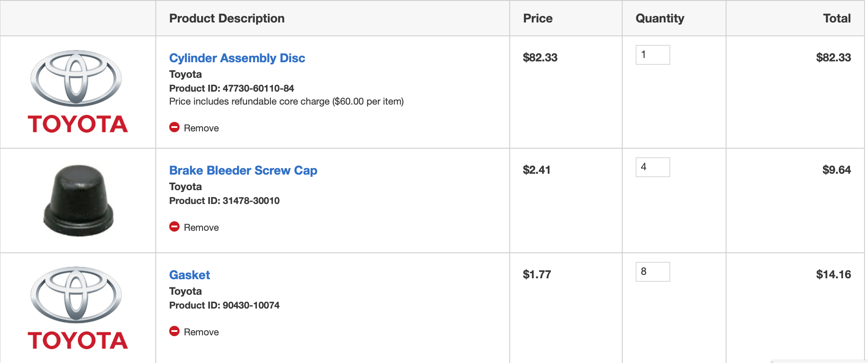Click the $82.33 total for Cylinder Assembly
This screenshot has width=868, height=363.
click(x=833, y=57)
